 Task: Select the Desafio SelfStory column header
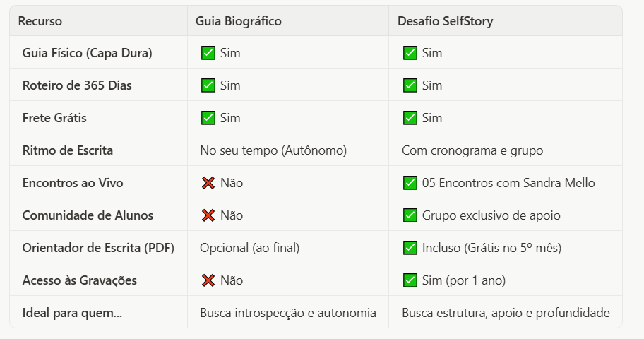click(445, 21)
